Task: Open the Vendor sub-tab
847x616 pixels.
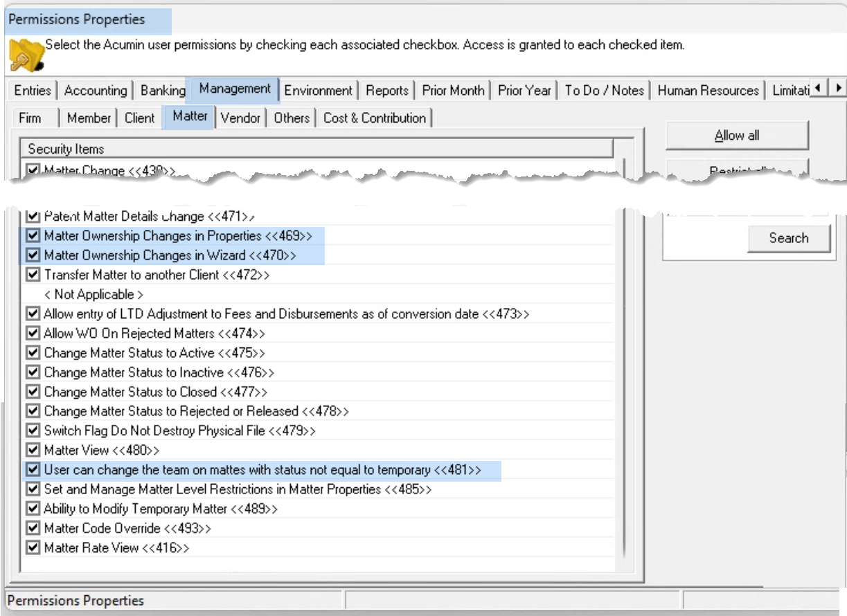Action: [x=240, y=118]
